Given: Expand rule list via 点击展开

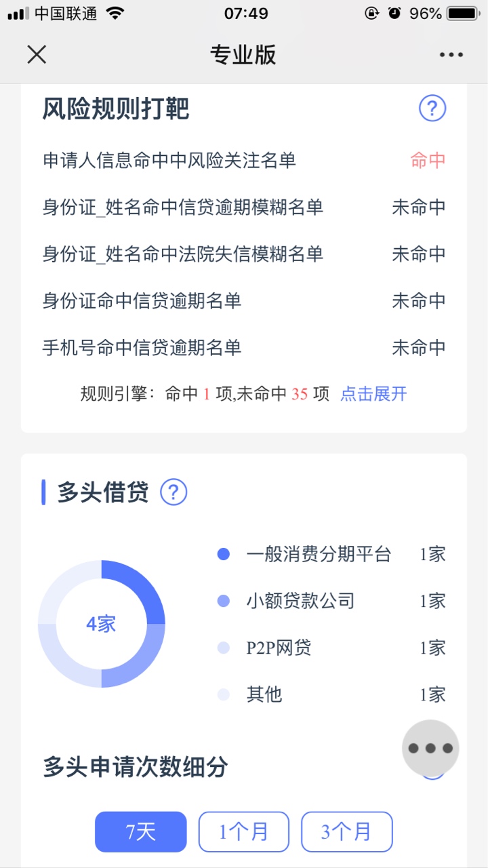Looking at the screenshot, I should point(373,394).
